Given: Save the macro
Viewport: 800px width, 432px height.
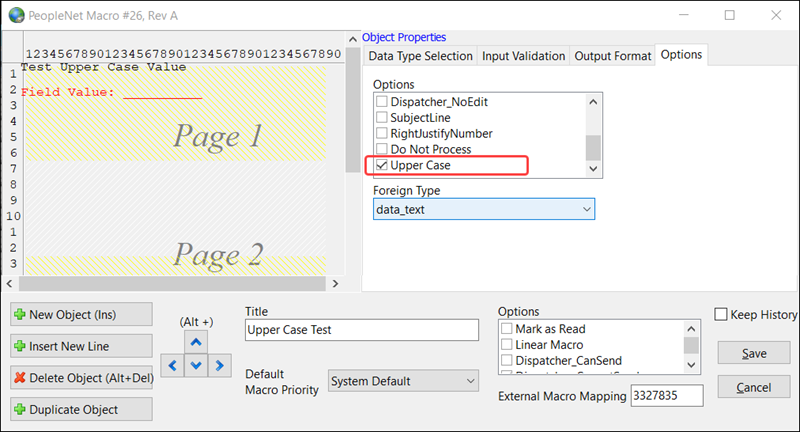Looking at the screenshot, I should [754, 353].
